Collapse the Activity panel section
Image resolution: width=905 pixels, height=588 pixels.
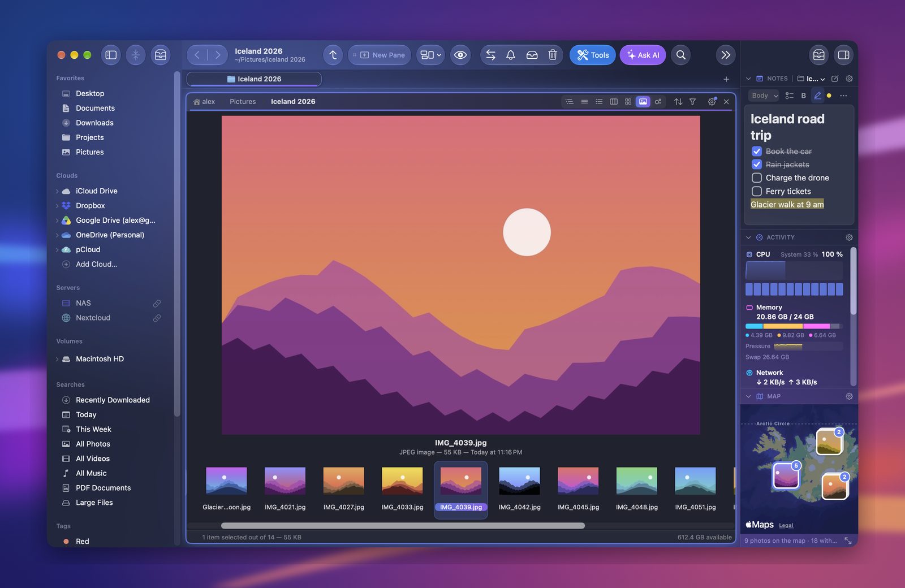coord(748,237)
